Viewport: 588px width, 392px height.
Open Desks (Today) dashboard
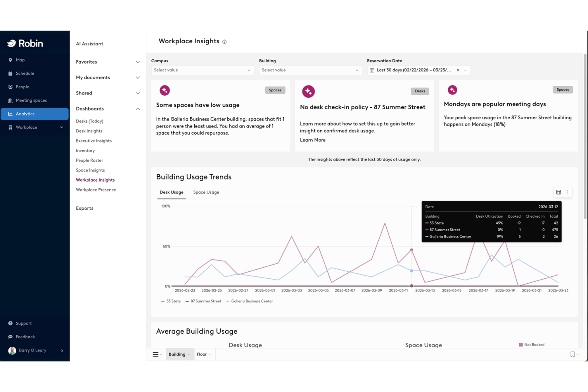pos(90,121)
